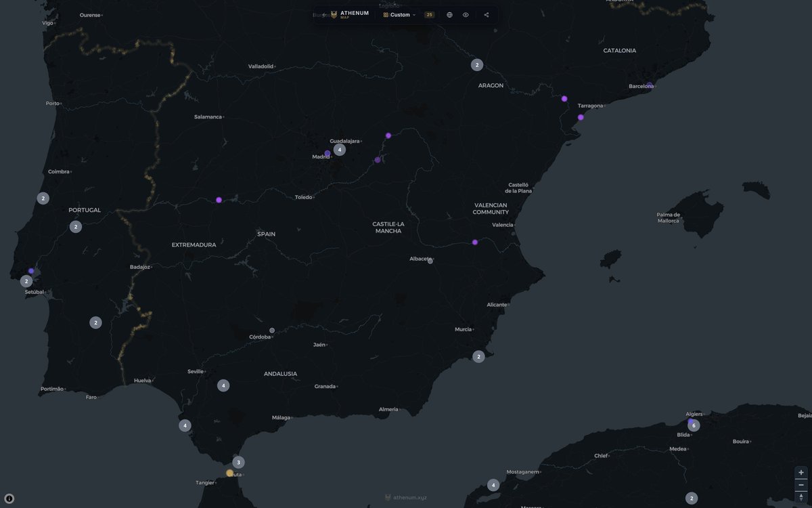Select the gray marker at Albacete

click(x=430, y=261)
